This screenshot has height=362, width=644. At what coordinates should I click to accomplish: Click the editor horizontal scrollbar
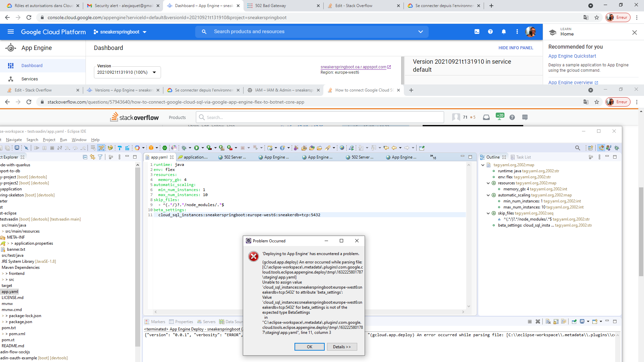309,312
